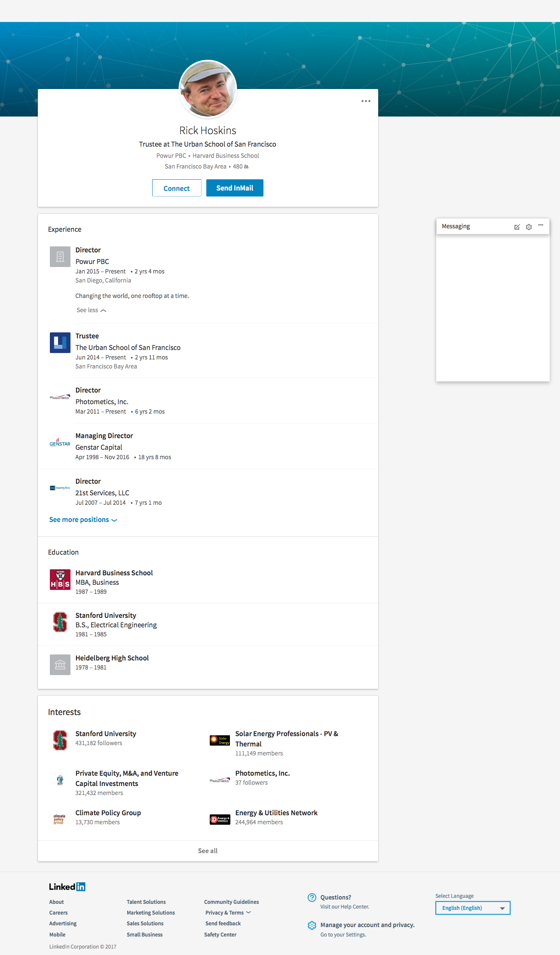
Task: Click the Harvard Business School logo
Action: (60, 580)
